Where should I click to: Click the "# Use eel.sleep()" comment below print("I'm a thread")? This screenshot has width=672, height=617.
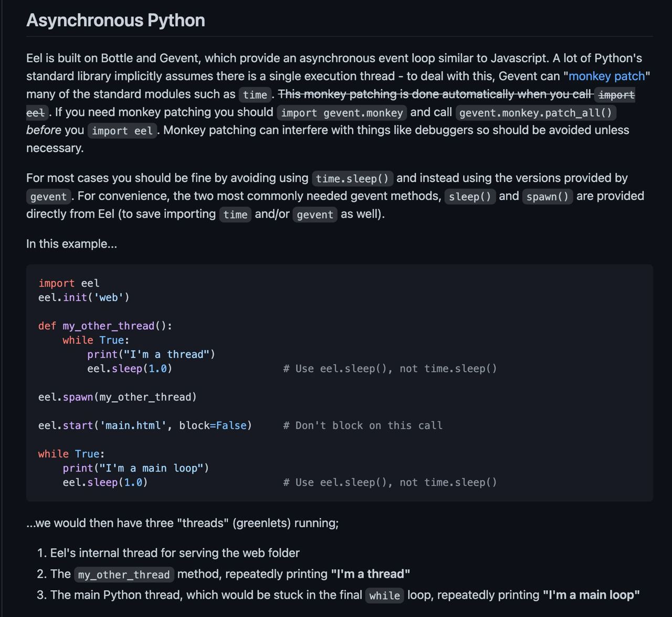click(390, 368)
